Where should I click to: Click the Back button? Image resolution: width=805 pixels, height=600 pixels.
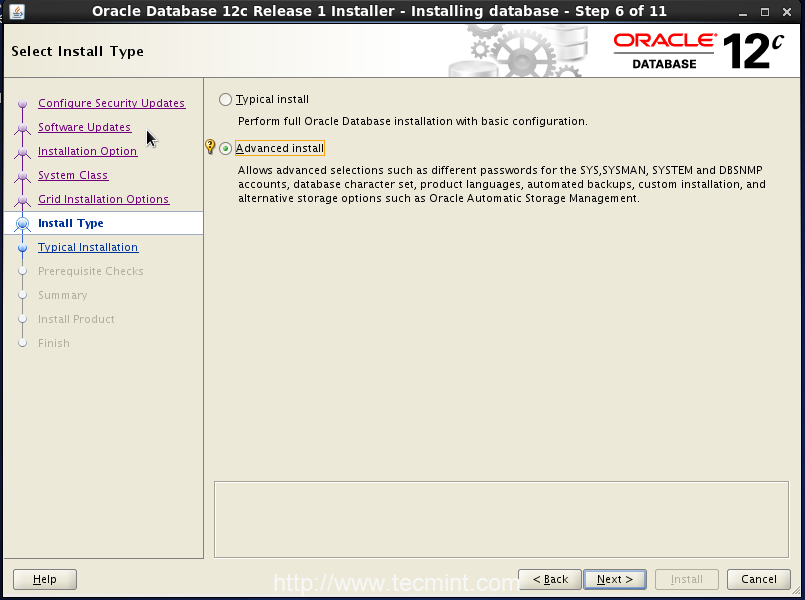pos(550,579)
